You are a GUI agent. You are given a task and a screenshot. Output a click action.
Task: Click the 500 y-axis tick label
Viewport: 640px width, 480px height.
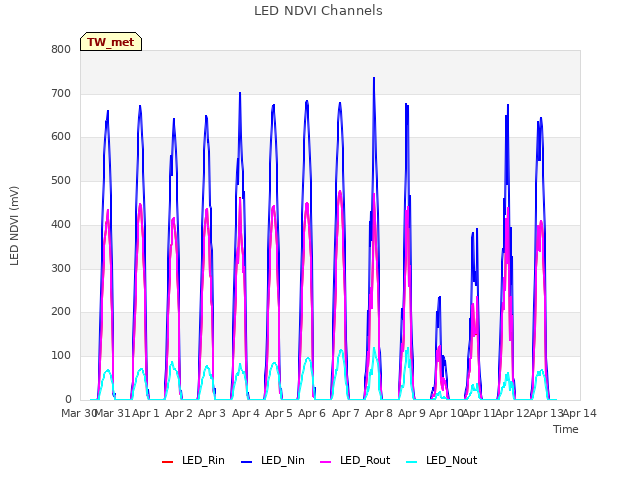[x=61, y=181]
